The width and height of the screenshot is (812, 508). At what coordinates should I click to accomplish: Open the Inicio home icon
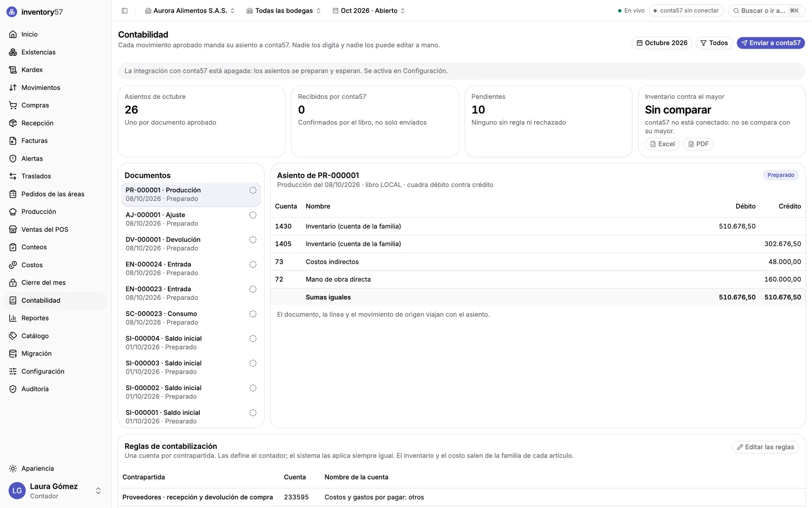(x=13, y=34)
